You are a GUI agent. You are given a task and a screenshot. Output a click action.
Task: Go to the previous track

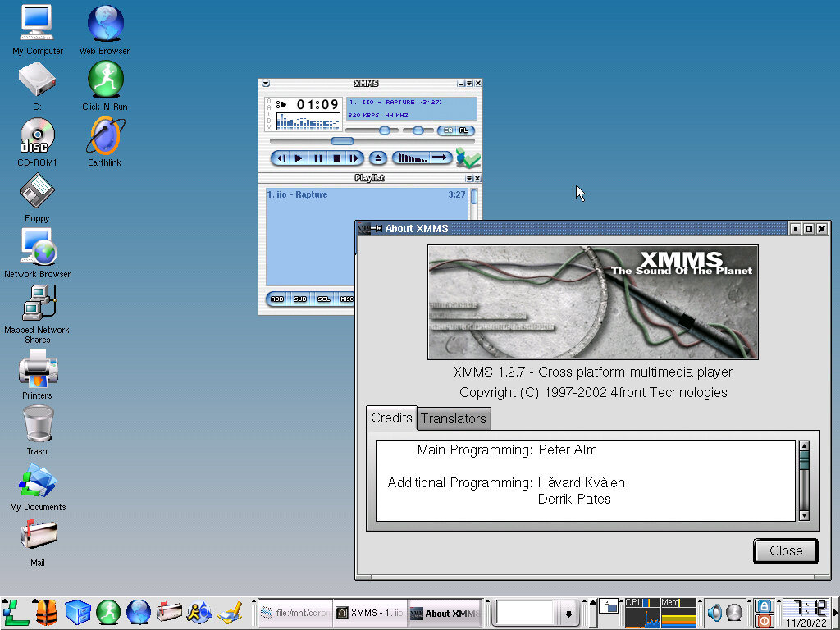coord(281,158)
